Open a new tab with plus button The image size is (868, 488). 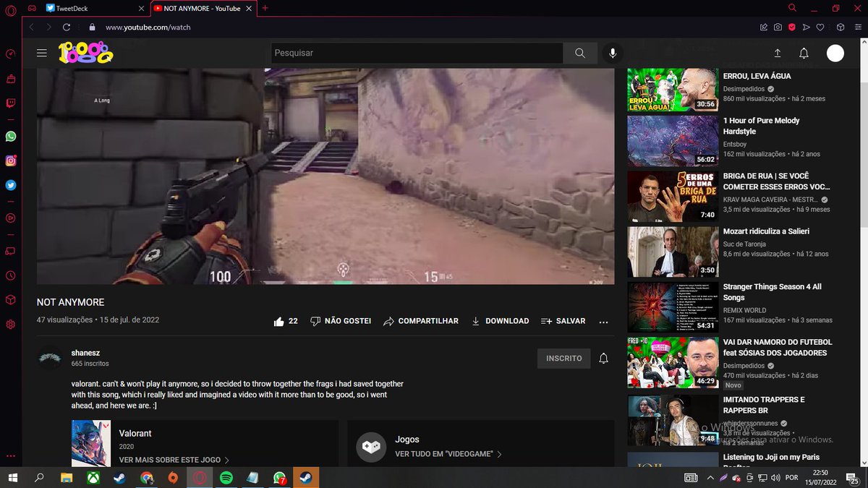click(x=265, y=8)
